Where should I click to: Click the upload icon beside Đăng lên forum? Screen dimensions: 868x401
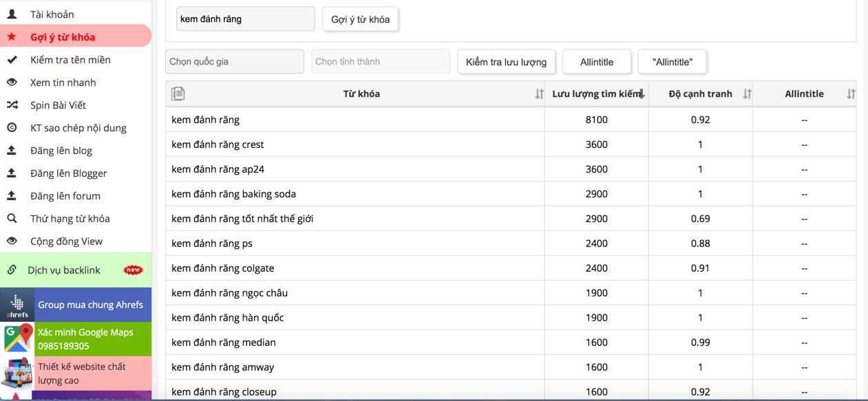[x=12, y=195]
